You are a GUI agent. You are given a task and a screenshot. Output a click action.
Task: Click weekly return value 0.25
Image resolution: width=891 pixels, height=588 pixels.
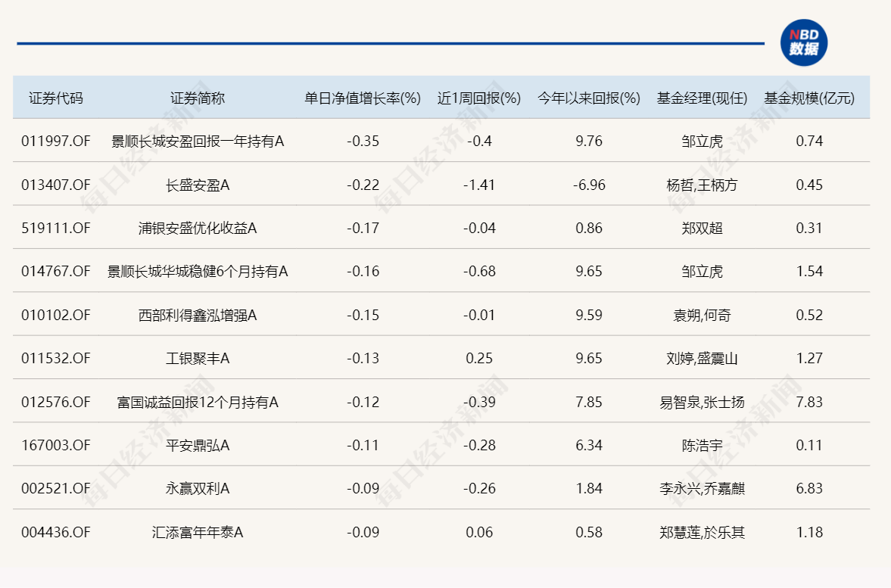click(479, 358)
